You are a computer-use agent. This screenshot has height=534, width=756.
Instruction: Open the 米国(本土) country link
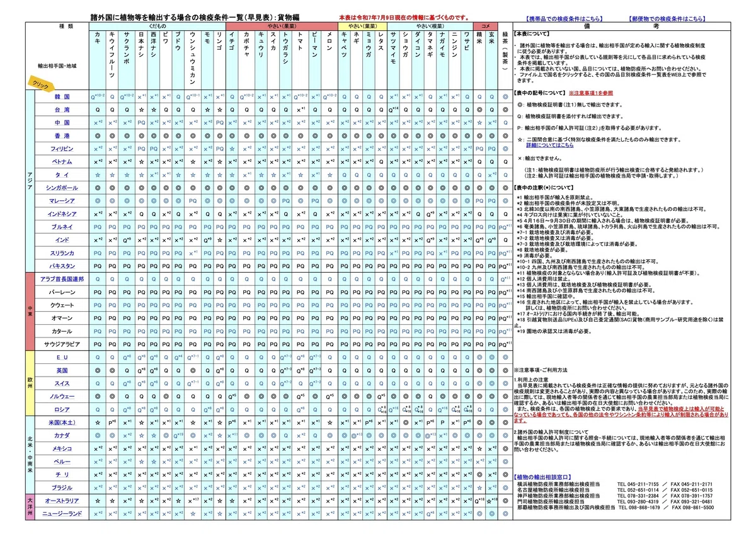(x=62, y=422)
